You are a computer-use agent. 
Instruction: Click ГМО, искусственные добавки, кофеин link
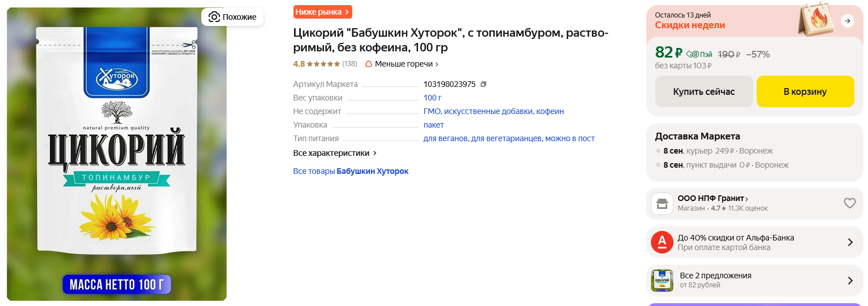[494, 111]
